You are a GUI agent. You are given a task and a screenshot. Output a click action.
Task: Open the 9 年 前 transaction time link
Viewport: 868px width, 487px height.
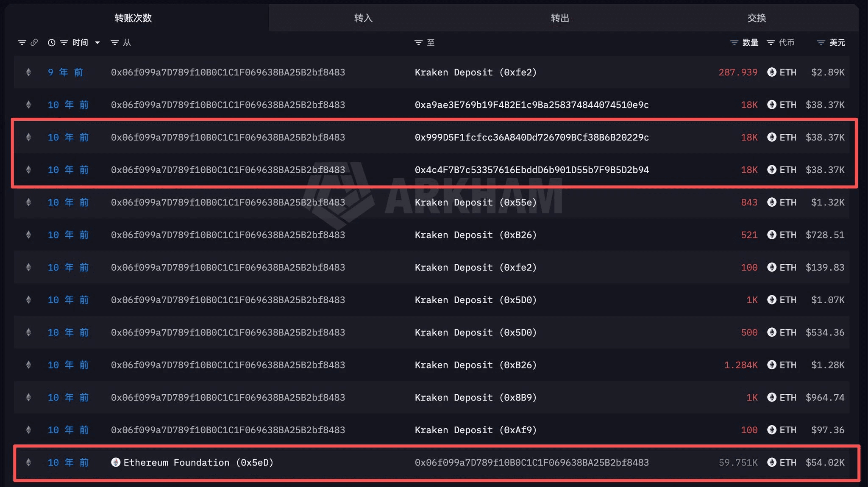click(65, 72)
